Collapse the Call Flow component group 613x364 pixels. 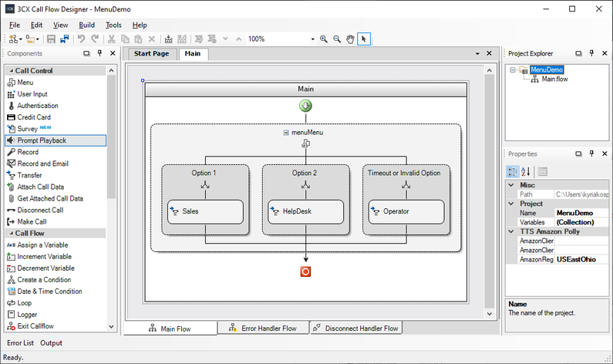tap(12, 234)
